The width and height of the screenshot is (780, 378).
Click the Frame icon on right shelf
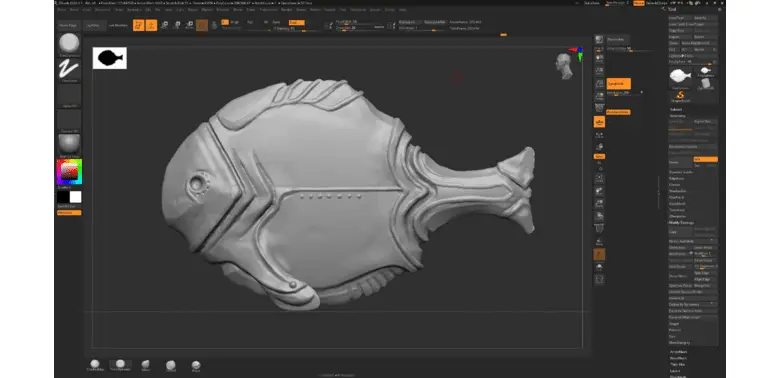tap(599, 178)
